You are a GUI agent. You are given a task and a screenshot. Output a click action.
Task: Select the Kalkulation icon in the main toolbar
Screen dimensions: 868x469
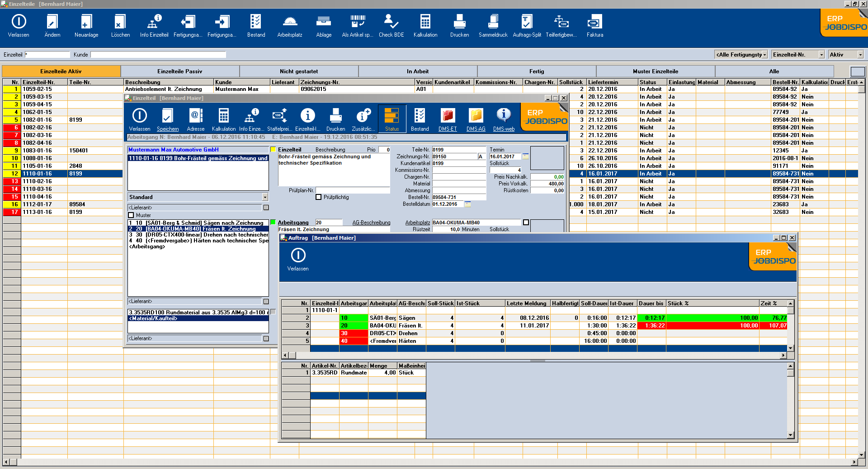[x=425, y=25]
